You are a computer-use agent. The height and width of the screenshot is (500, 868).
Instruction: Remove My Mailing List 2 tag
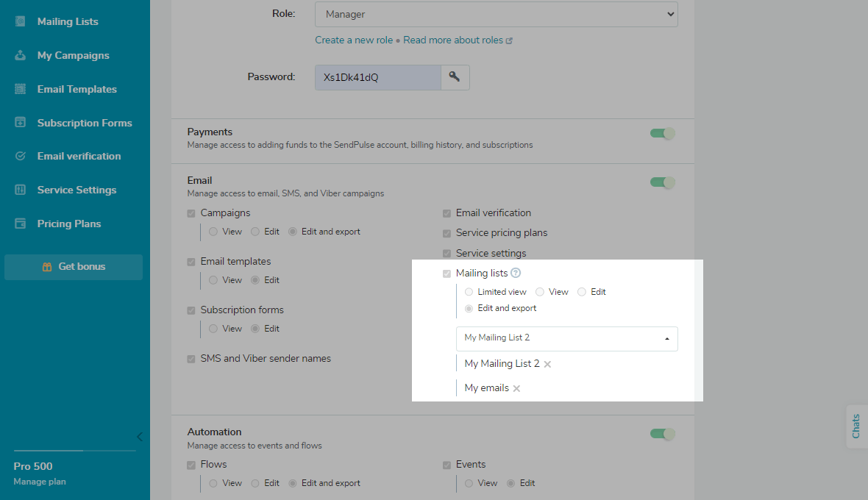tap(547, 364)
